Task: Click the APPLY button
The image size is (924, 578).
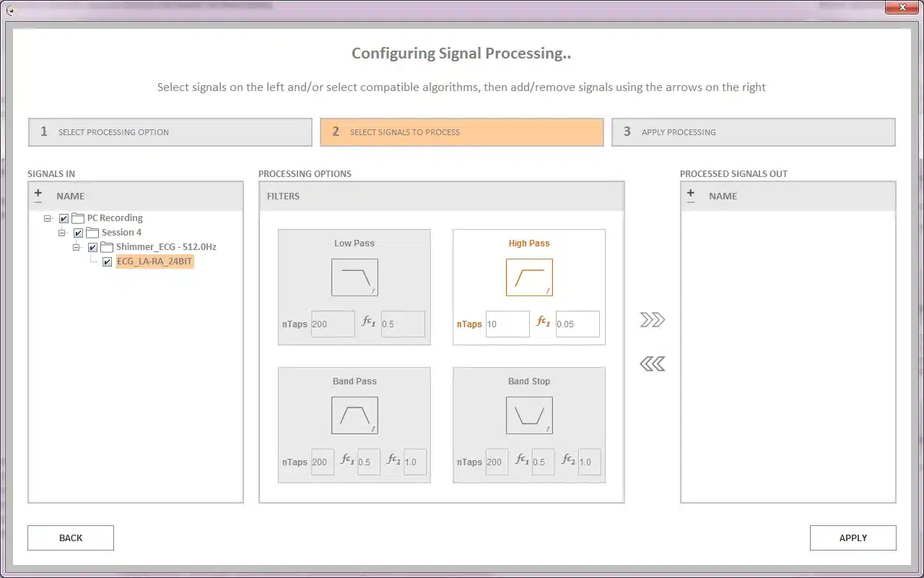Action: coord(853,538)
